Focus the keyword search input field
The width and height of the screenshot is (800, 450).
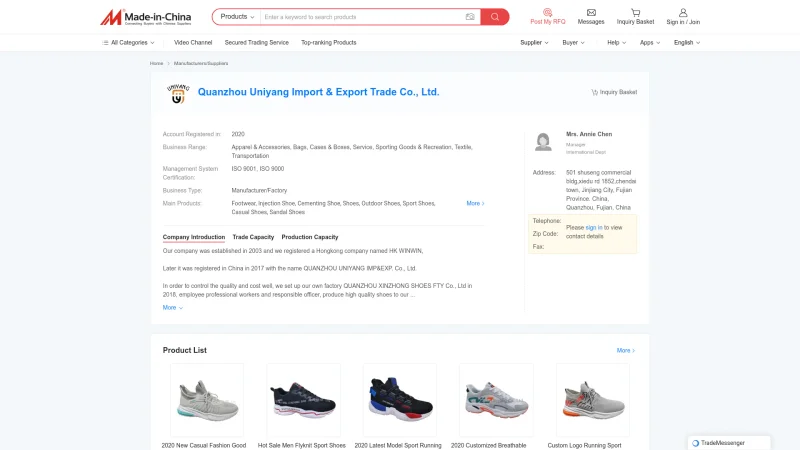point(362,17)
